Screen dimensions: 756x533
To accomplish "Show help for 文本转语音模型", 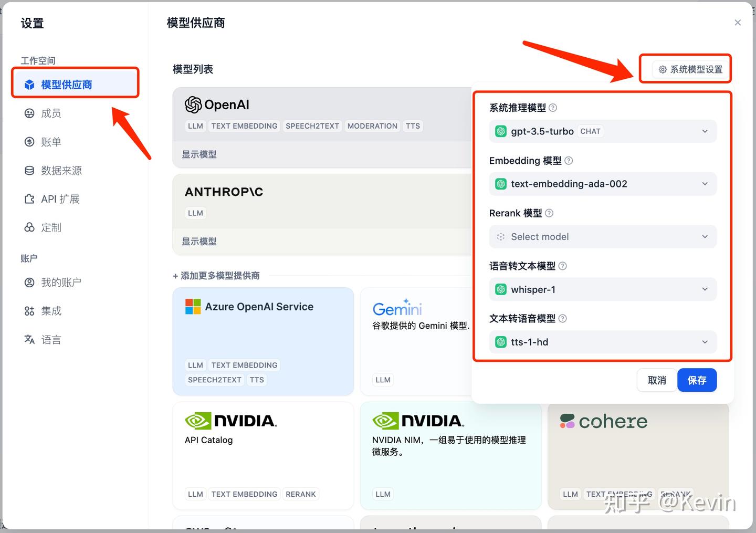I will tap(562, 318).
